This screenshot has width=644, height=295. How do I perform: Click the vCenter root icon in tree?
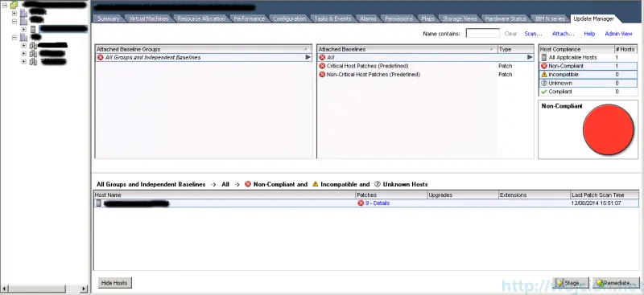14,5
